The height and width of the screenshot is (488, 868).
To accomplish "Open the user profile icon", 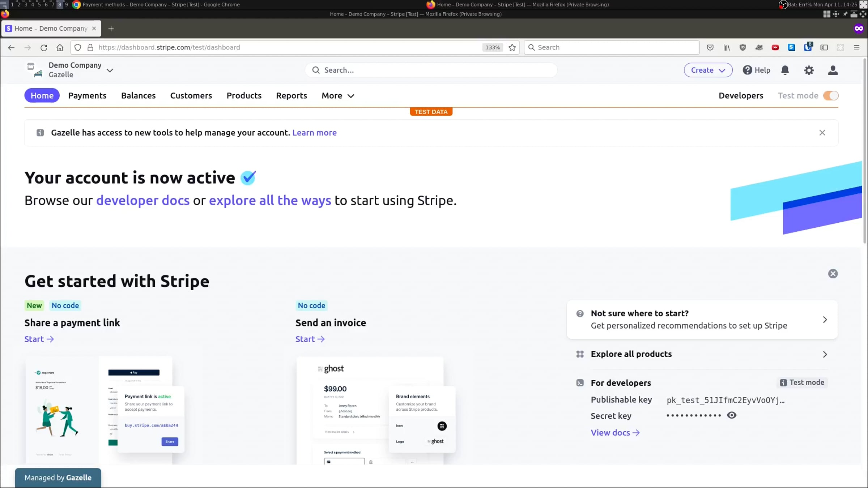I will [833, 70].
